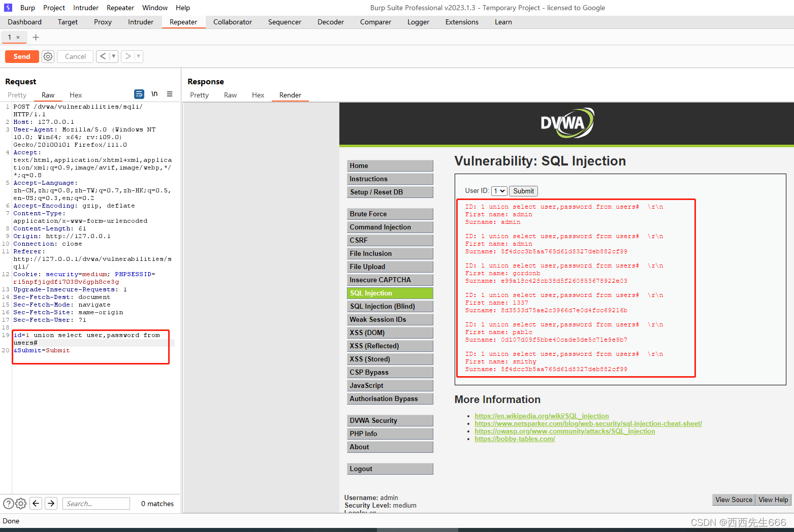
Task: Switch to the Target tab
Action: coord(68,22)
